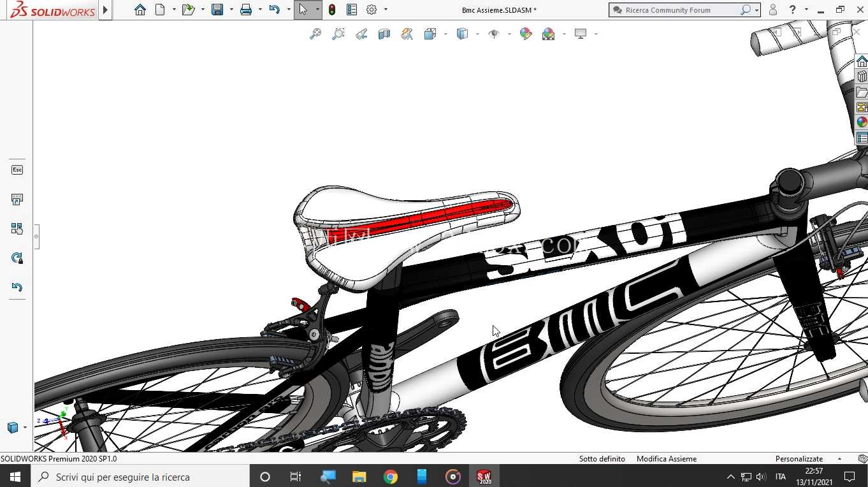Use Zoom to Area tool
Viewport: 868px width, 487px height.
[338, 34]
